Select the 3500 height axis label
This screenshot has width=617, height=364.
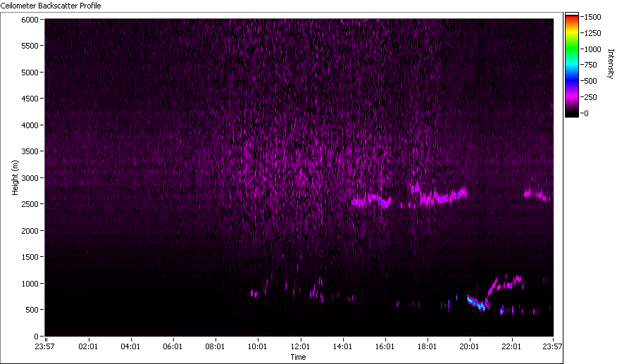(30, 151)
